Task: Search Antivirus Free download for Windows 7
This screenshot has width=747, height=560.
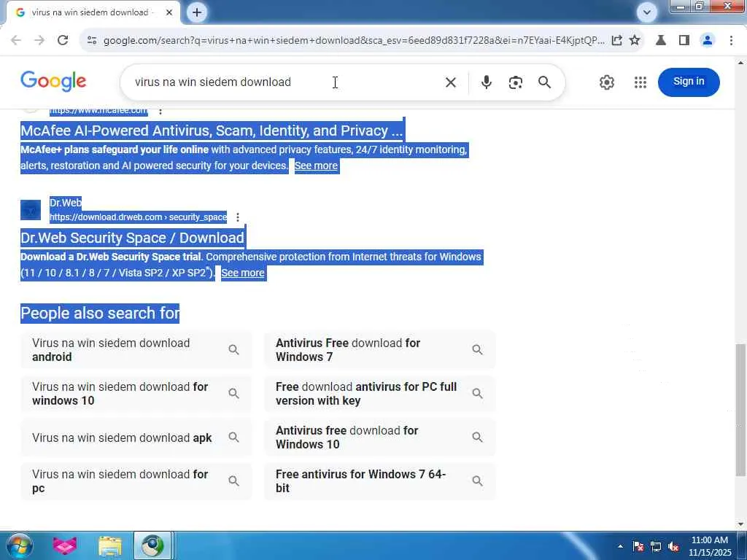Action: pyautogui.click(x=379, y=350)
